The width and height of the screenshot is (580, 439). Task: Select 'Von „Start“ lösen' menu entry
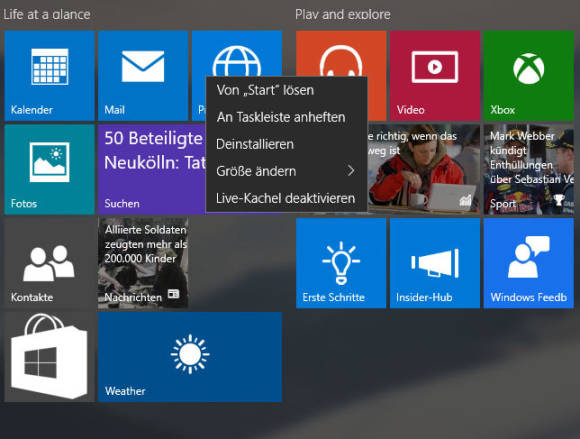coord(286,90)
